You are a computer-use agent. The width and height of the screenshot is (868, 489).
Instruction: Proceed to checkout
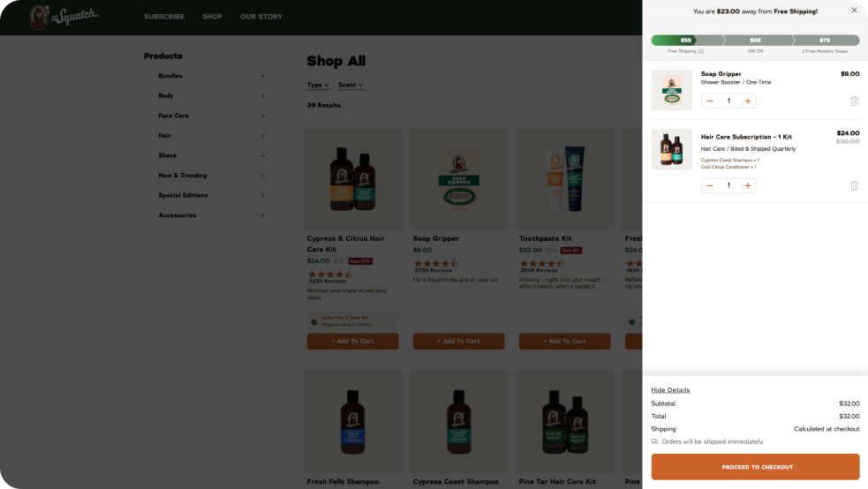pos(755,467)
